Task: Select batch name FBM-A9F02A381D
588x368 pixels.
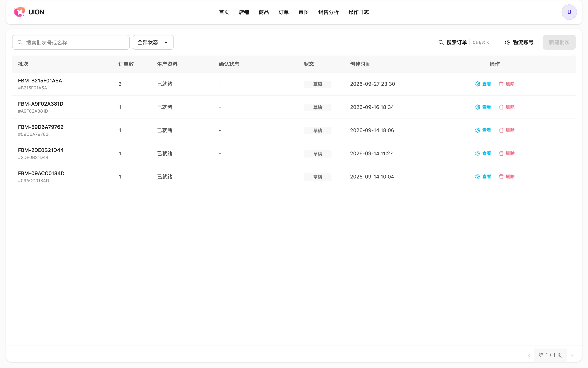Action: (x=41, y=104)
